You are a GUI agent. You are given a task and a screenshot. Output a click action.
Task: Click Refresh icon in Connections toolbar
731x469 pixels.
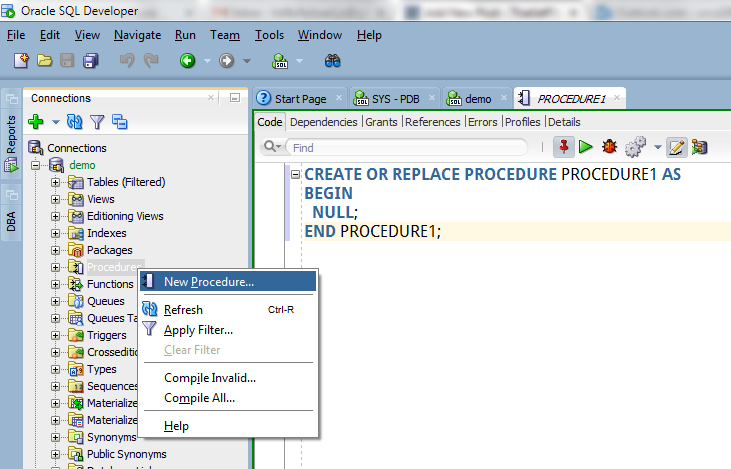(75, 122)
